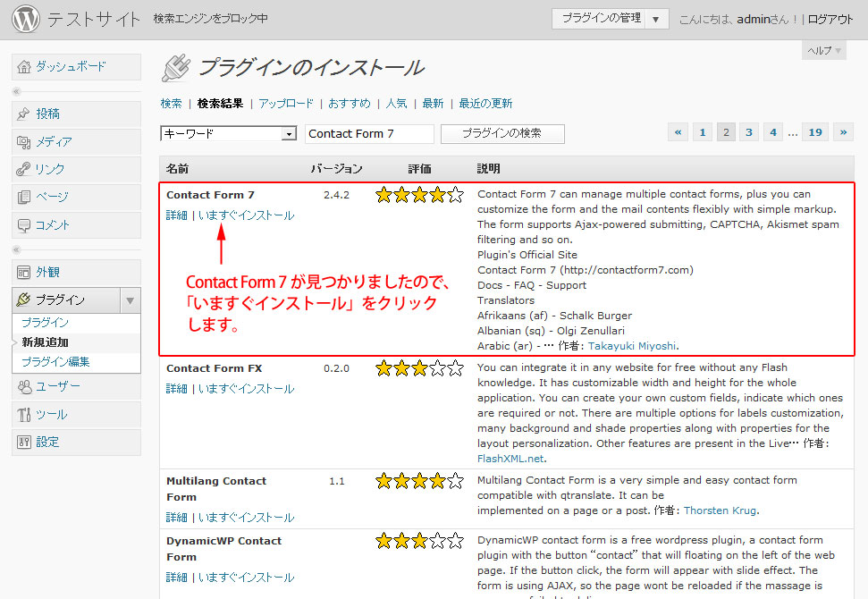Go to the next results page »
This screenshot has height=599, width=868.
(x=843, y=132)
